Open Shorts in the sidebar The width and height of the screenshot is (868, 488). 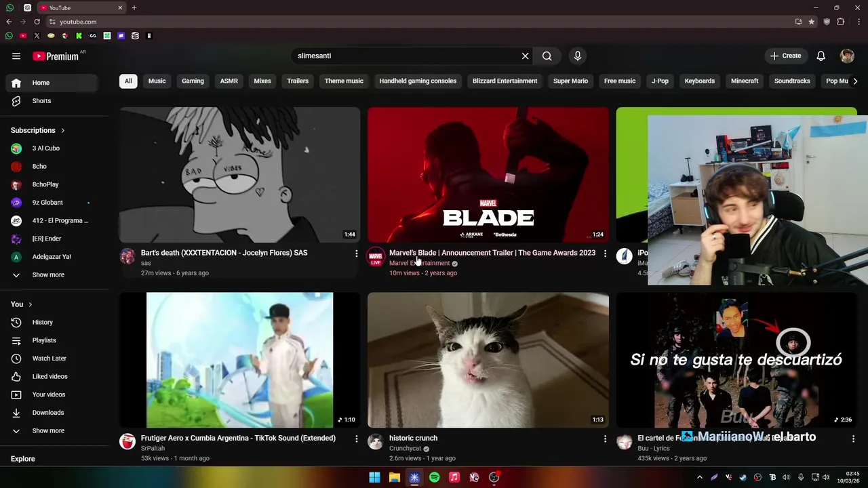pyautogui.click(x=52, y=101)
